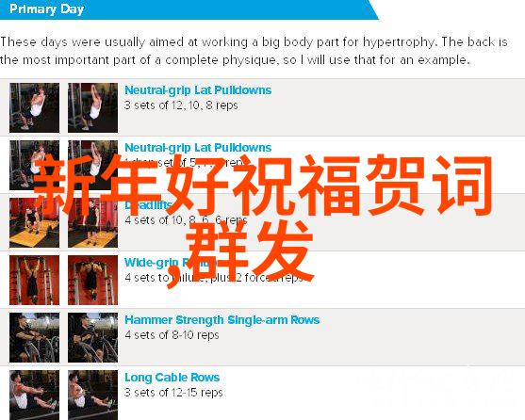Open the Deadlifts exercise link
This screenshot has width=525, height=420.
(x=149, y=205)
